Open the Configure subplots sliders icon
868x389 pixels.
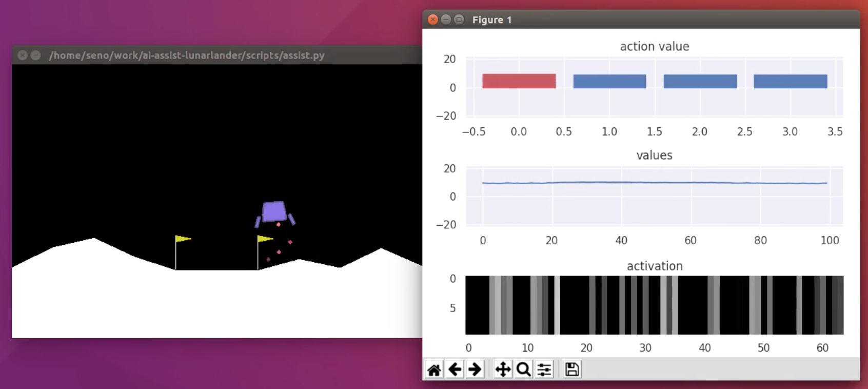point(544,369)
